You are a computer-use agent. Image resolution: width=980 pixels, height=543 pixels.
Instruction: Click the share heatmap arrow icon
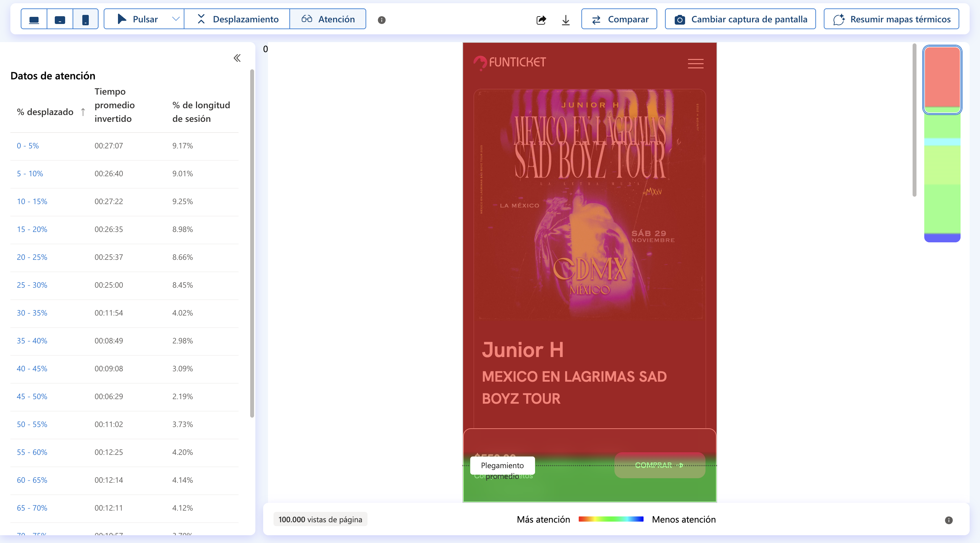[x=541, y=20]
